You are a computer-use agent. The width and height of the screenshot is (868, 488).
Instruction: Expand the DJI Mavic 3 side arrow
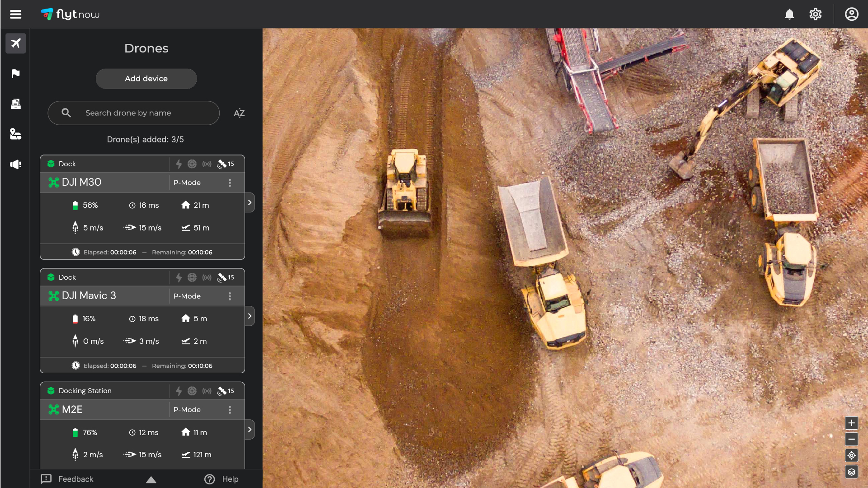click(x=250, y=316)
